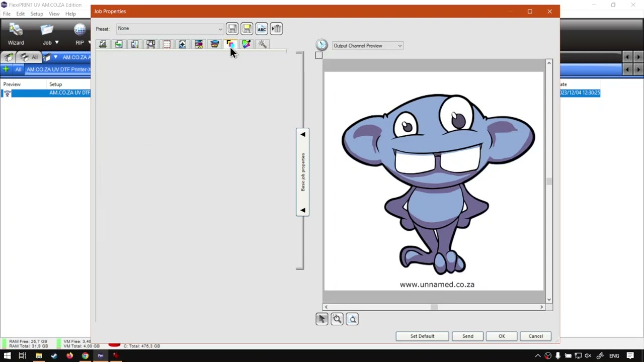This screenshot has height=362, width=644.
Task: Click the clock icon beside preview dropdown
Action: tap(321, 45)
